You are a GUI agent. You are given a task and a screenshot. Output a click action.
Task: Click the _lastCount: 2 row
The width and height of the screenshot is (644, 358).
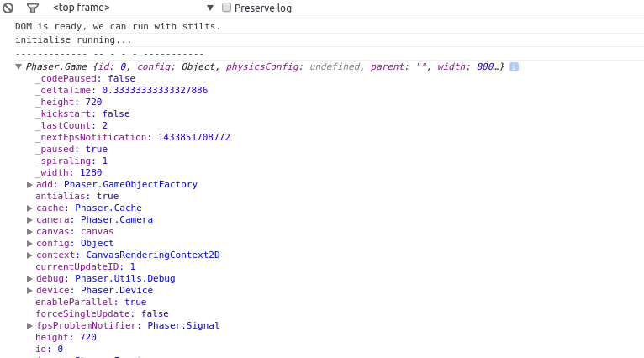point(71,125)
